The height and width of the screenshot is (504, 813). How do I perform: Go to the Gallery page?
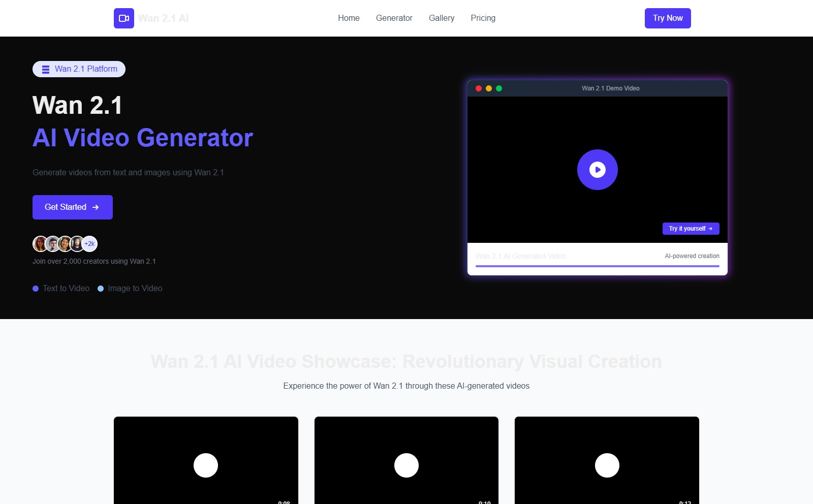(442, 18)
